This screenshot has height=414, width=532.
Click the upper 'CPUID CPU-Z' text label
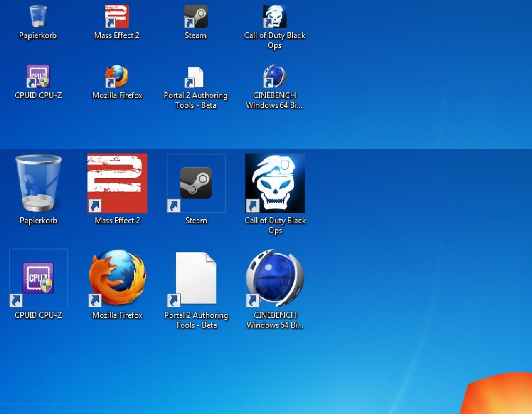(38, 95)
